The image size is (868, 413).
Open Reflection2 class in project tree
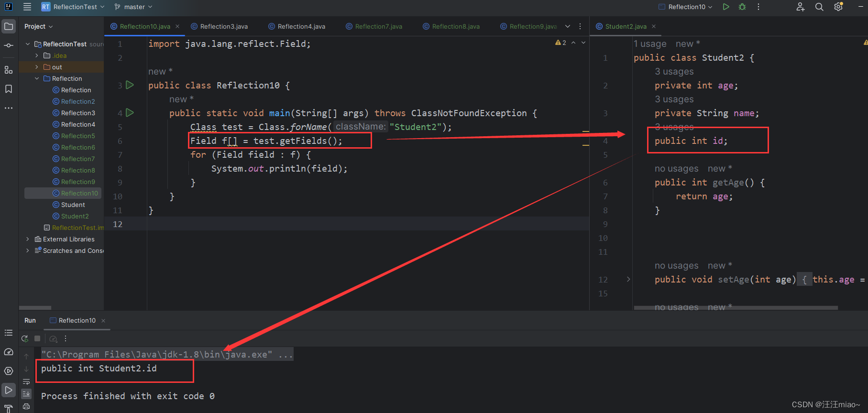[78, 101]
